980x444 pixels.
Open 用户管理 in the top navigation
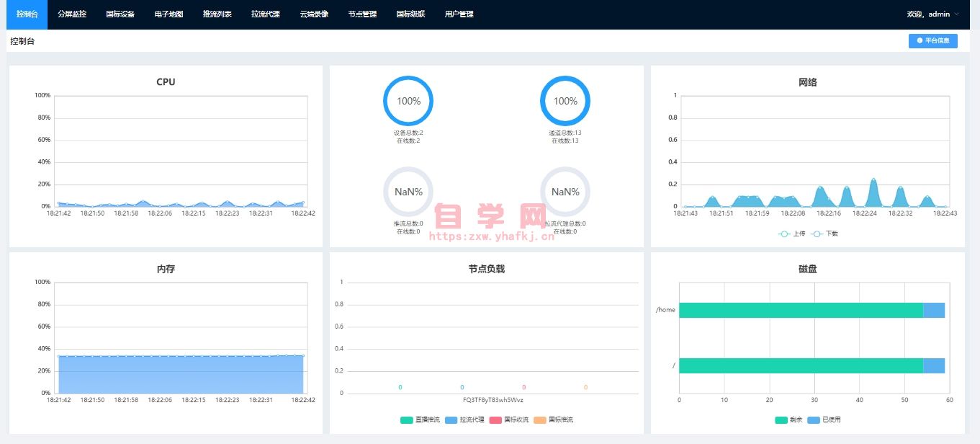pyautogui.click(x=459, y=14)
